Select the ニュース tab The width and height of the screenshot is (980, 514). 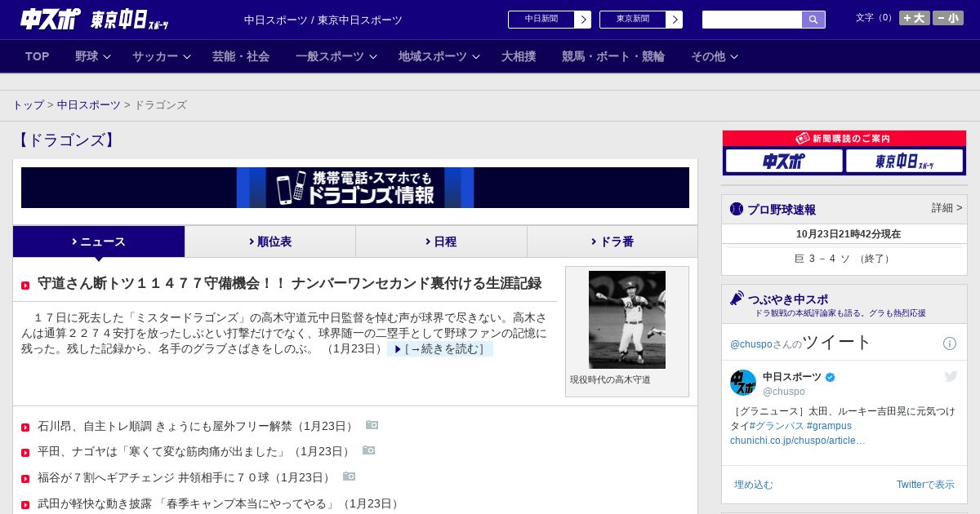pyautogui.click(x=99, y=241)
